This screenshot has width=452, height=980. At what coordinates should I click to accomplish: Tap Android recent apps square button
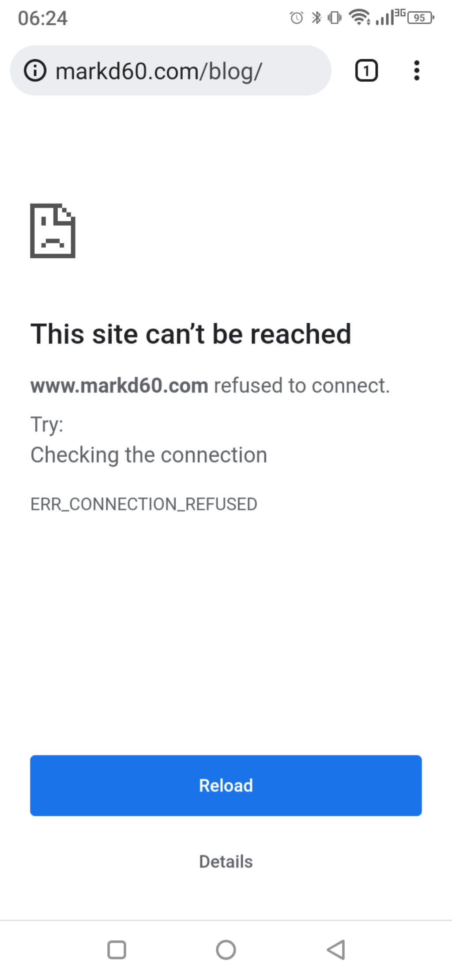coord(117,950)
